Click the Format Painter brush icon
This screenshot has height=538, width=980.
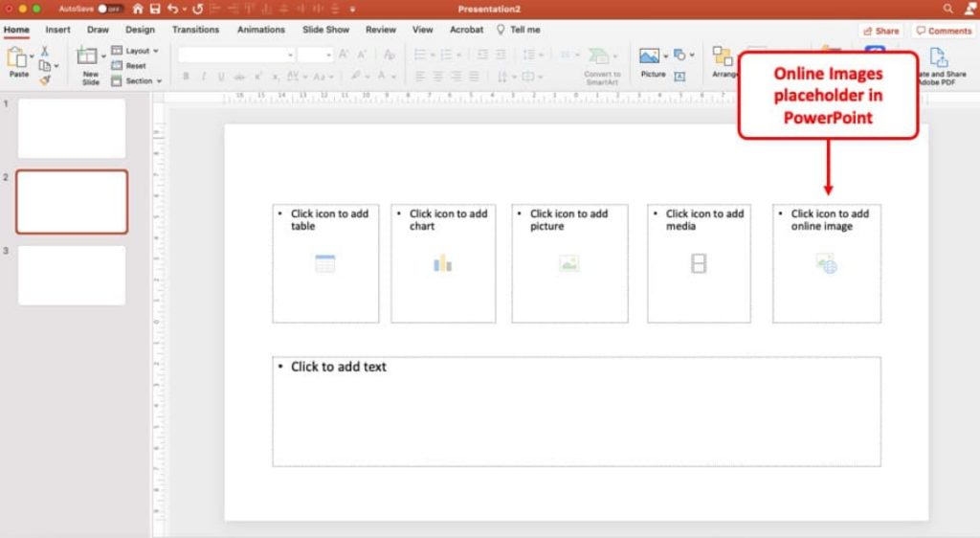pos(45,80)
